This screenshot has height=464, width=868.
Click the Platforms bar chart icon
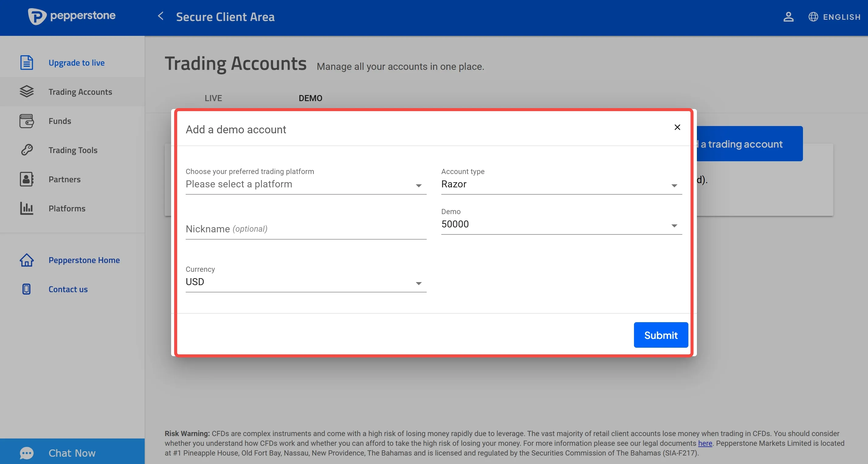pyautogui.click(x=27, y=208)
